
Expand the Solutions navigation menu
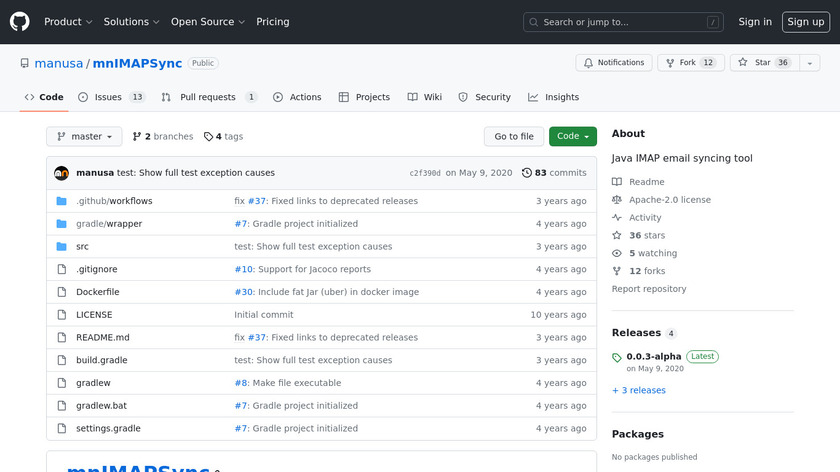click(x=132, y=22)
